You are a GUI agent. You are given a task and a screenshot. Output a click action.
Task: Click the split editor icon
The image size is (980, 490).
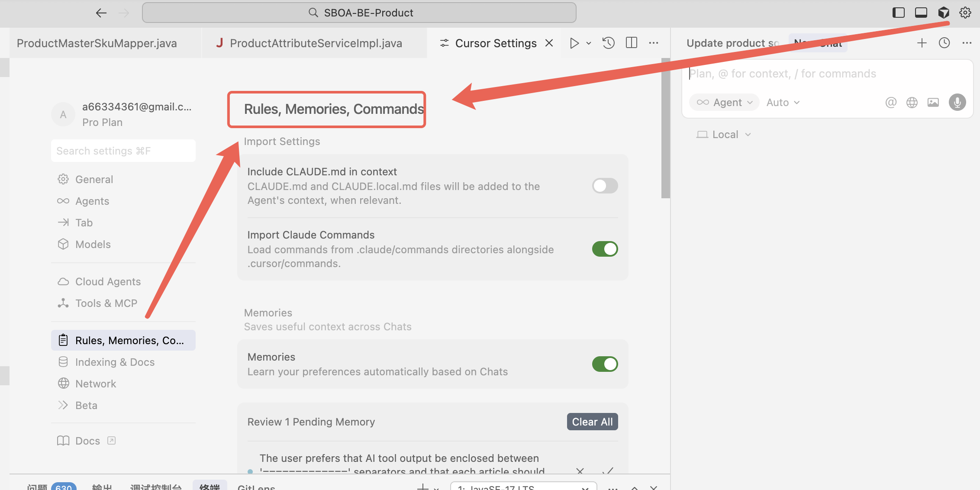click(631, 43)
